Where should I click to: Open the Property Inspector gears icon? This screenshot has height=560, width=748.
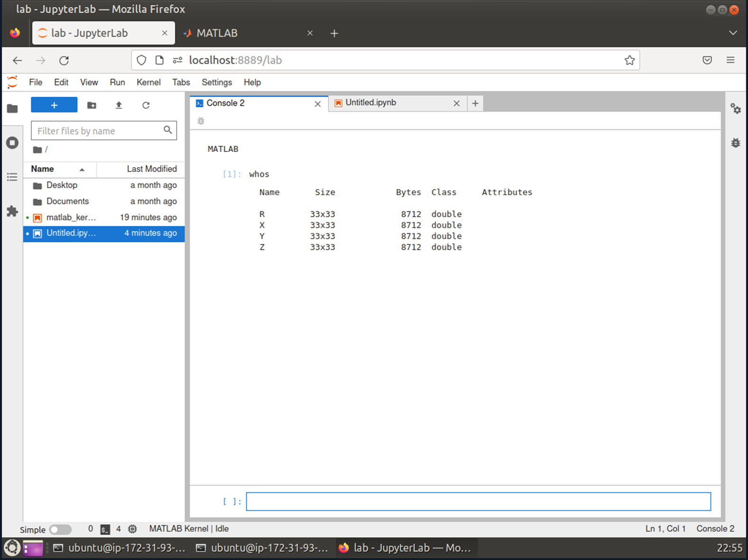[735, 109]
